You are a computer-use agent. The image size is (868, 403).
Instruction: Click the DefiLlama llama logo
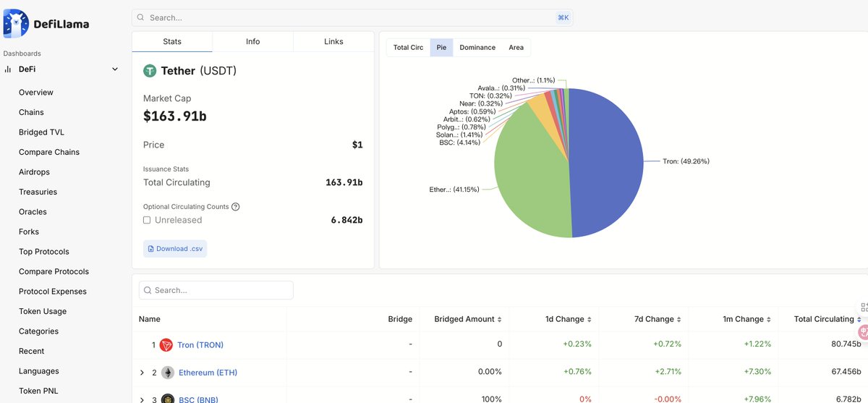coord(16,23)
